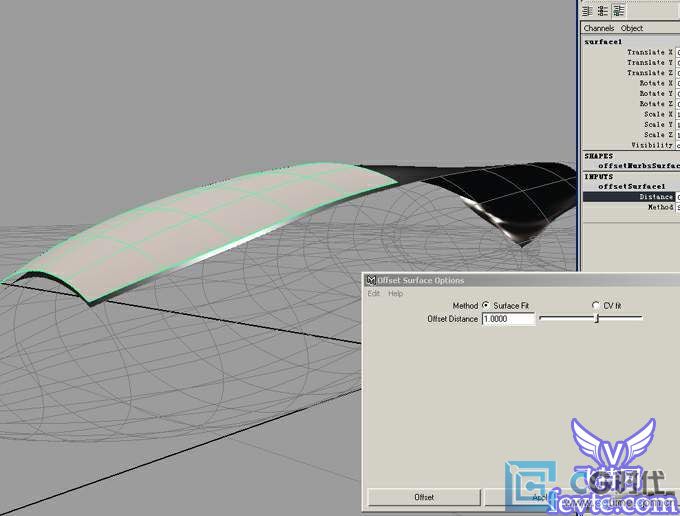Select the highlighted Distance attribute
680x516 pixels.
click(x=629, y=197)
